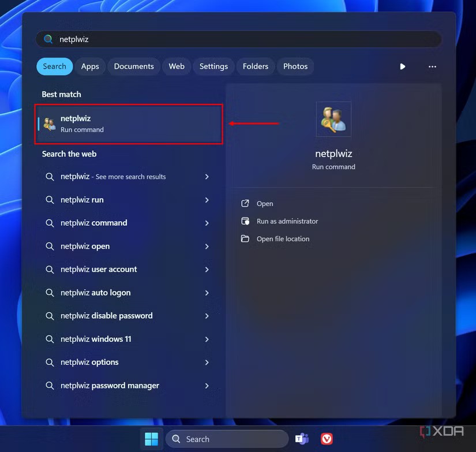The width and height of the screenshot is (476, 452).
Task: Click the netplwiz thumbnail in the right panel
Action: tap(333, 119)
